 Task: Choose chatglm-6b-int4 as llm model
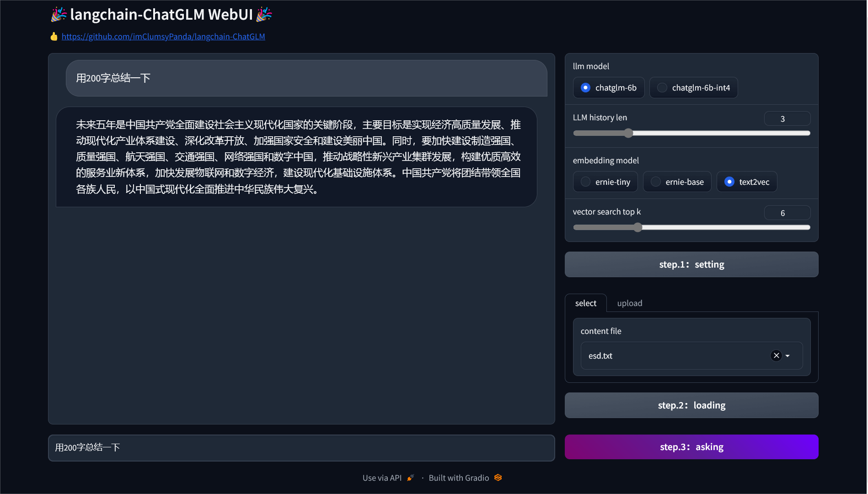click(662, 87)
